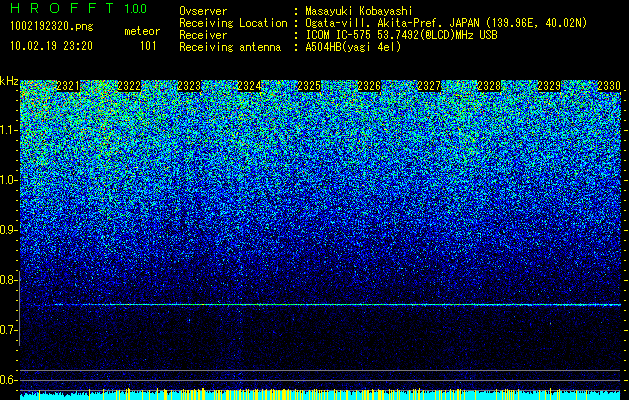The image size is (629, 400).
Task: Click the 1.1 kHz axis label
Action: [9, 130]
